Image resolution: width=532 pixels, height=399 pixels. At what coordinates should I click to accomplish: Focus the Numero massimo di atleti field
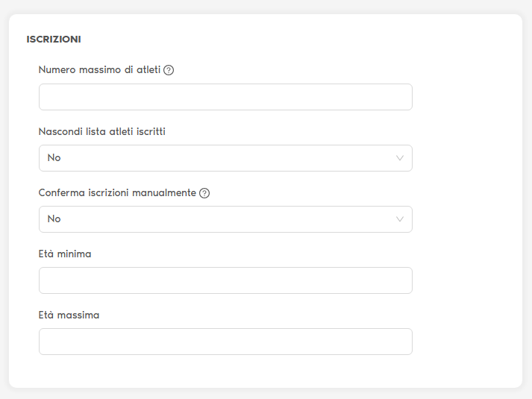225,97
